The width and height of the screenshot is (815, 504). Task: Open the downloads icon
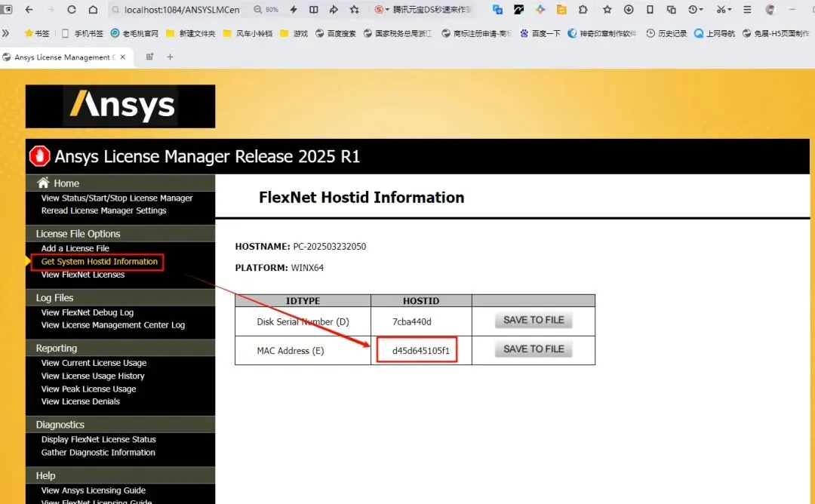point(629,9)
